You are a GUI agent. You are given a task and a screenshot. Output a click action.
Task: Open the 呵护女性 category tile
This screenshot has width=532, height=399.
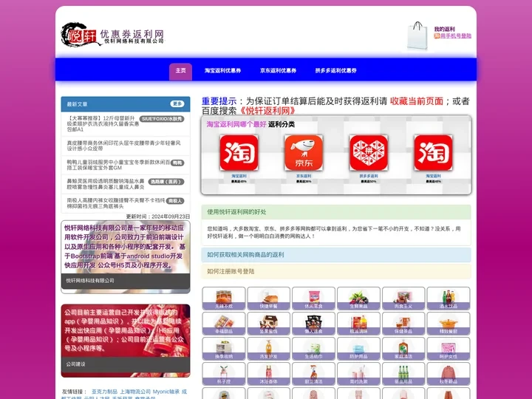(449, 349)
